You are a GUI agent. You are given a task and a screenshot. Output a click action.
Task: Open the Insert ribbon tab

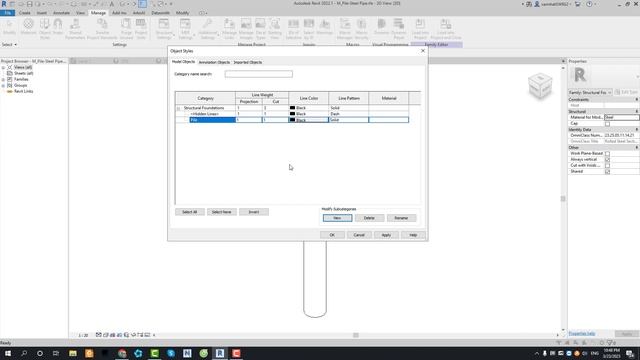pyautogui.click(x=42, y=13)
